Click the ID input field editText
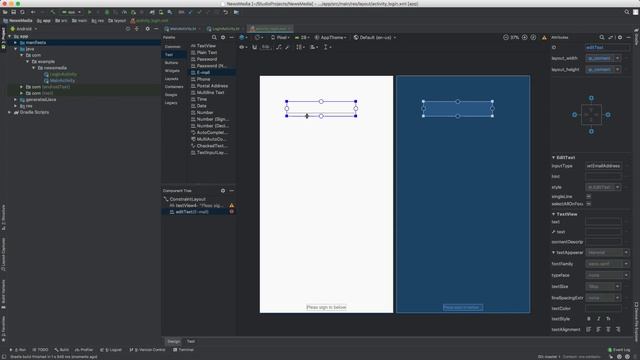 point(607,47)
